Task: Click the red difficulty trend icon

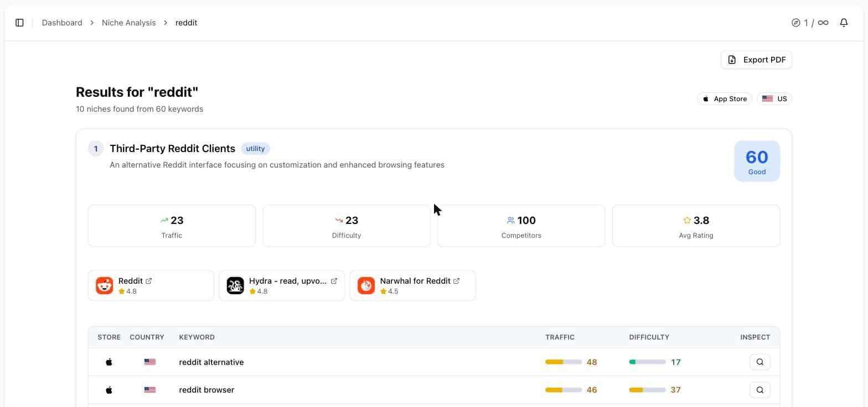Action: pyautogui.click(x=339, y=220)
